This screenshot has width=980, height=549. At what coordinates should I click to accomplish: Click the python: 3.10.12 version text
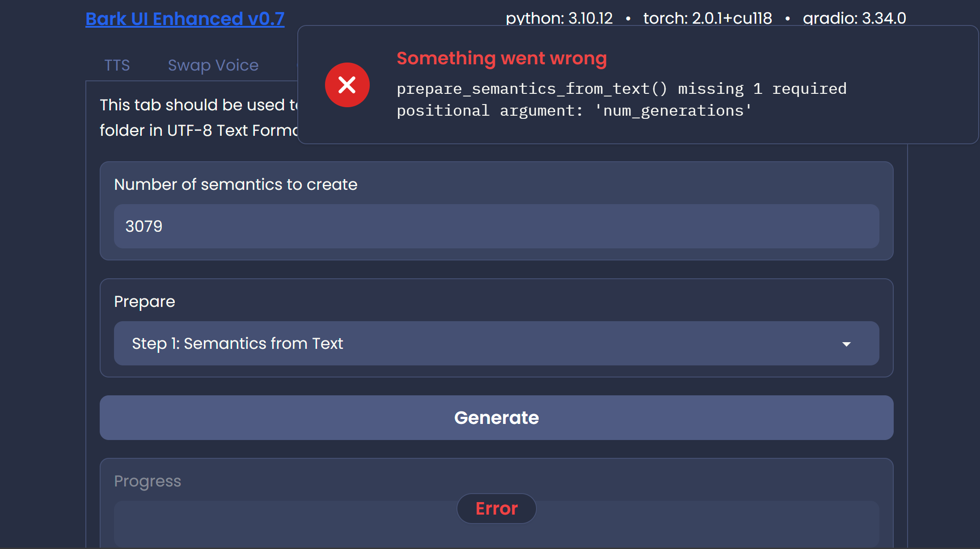coord(559,18)
